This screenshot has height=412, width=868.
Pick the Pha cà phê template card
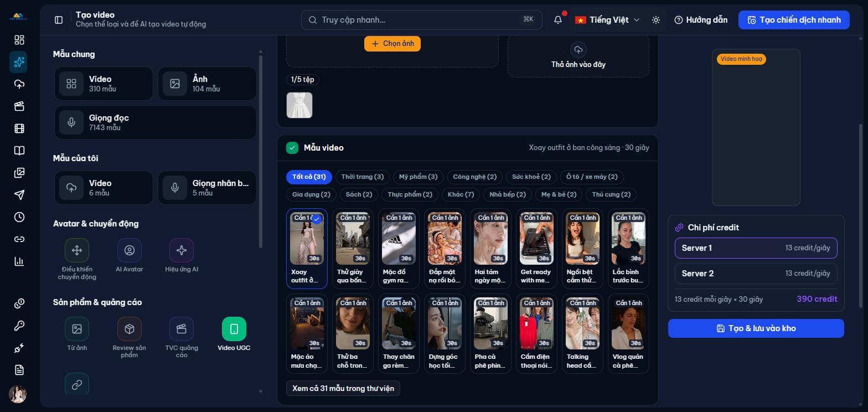[490, 333]
